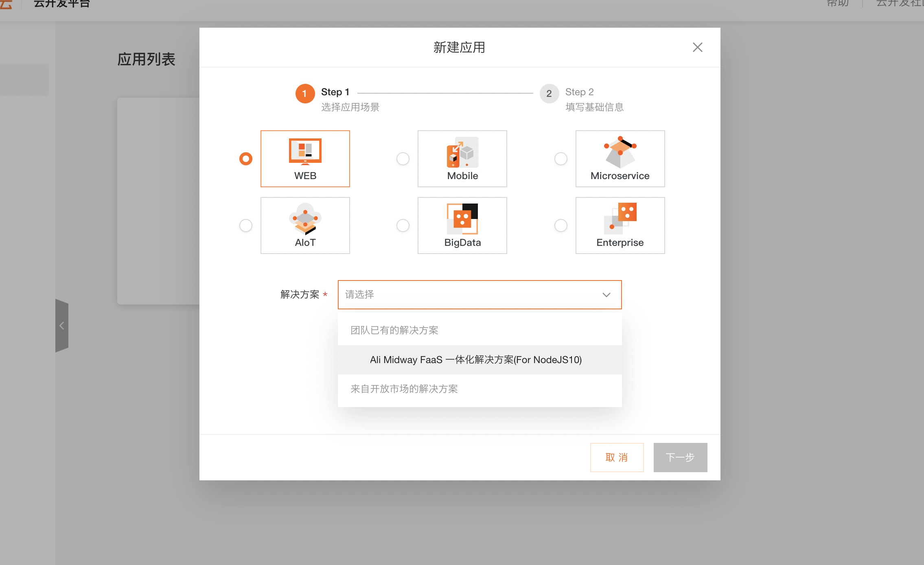Click the AIoT cloud icon card

tap(305, 225)
